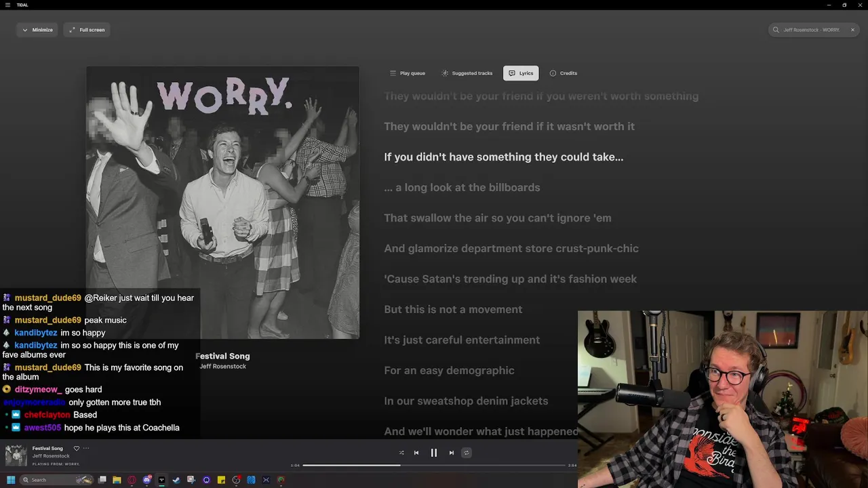868x488 pixels.
Task: Open Opera GX browser from taskbar
Action: (x=132, y=480)
